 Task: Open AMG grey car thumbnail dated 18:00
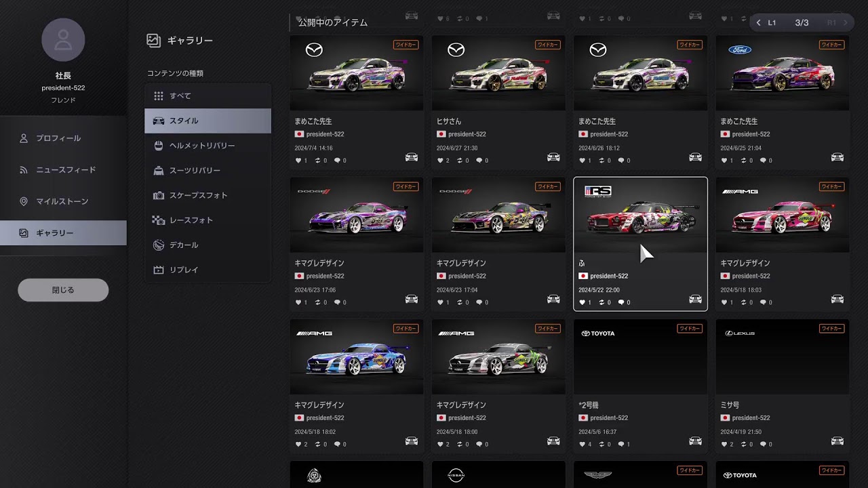coord(498,357)
